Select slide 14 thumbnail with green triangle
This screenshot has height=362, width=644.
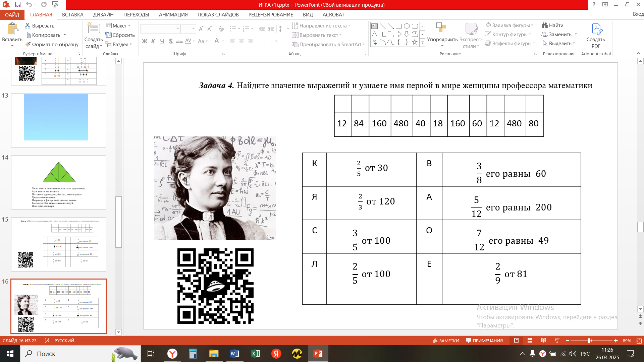point(59,182)
